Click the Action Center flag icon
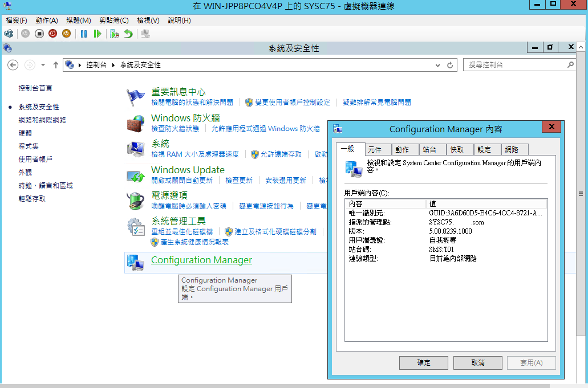The height and width of the screenshot is (388, 588). (135, 97)
